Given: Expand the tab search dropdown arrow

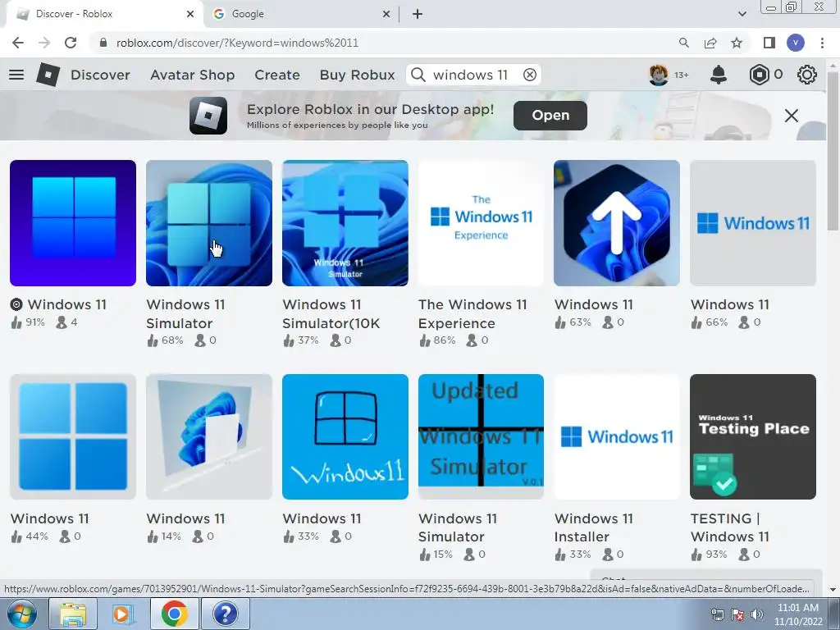Looking at the screenshot, I should (742, 14).
